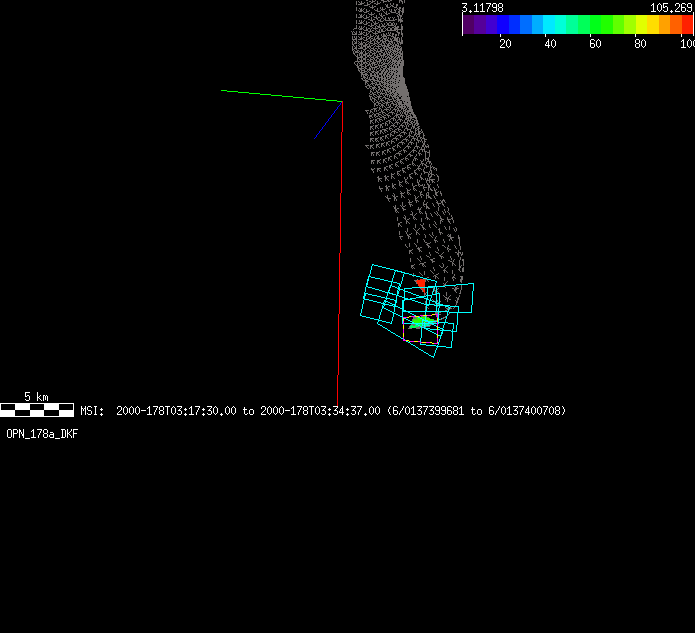695x633 pixels.
Task: Click the MSI time range text
Action: pos(323,411)
